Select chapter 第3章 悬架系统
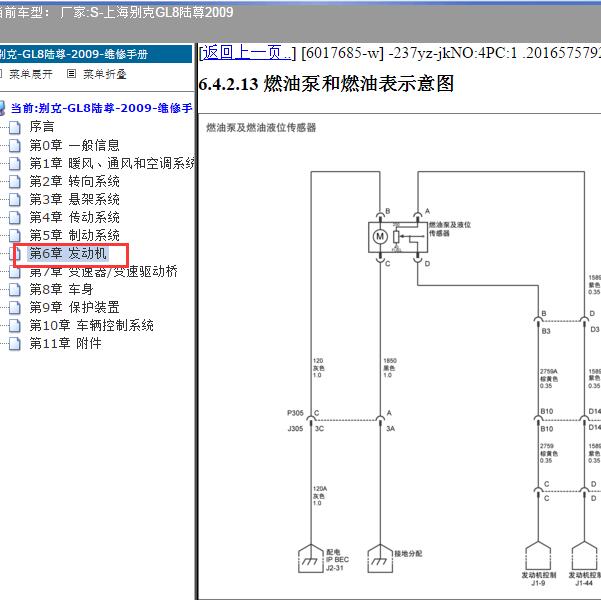This screenshot has height=600, width=601. (74, 199)
